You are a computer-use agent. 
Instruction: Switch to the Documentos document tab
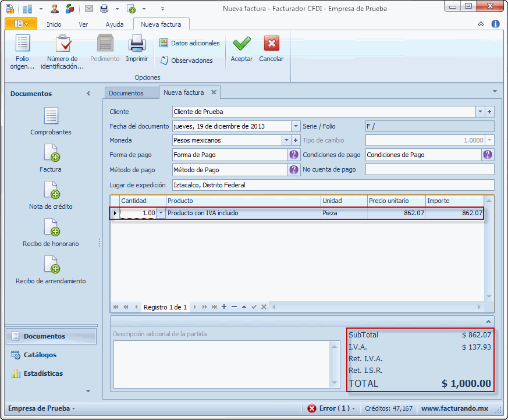(x=126, y=93)
